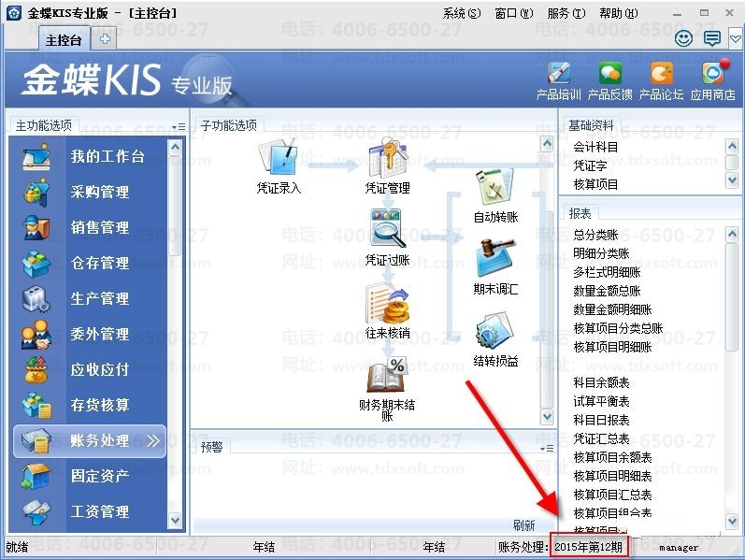Select 固定资产 fixed assets module
745x560 pixels.
(x=92, y=476)
